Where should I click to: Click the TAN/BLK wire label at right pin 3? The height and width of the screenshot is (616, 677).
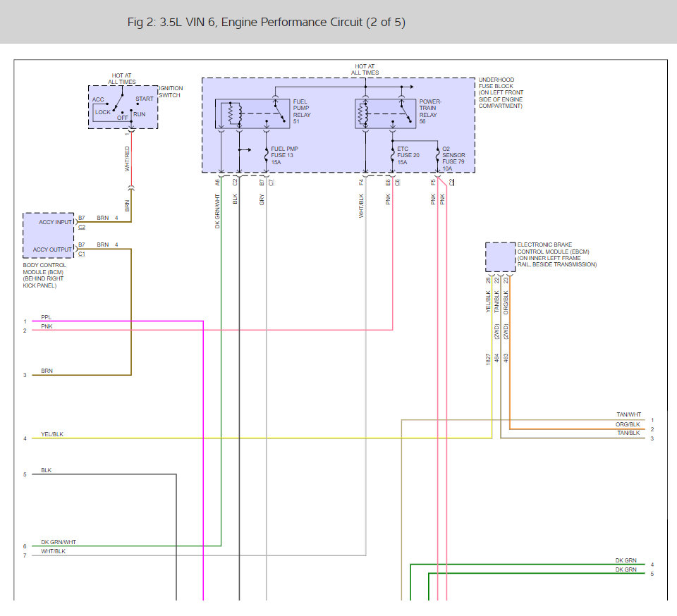[628, 433]
